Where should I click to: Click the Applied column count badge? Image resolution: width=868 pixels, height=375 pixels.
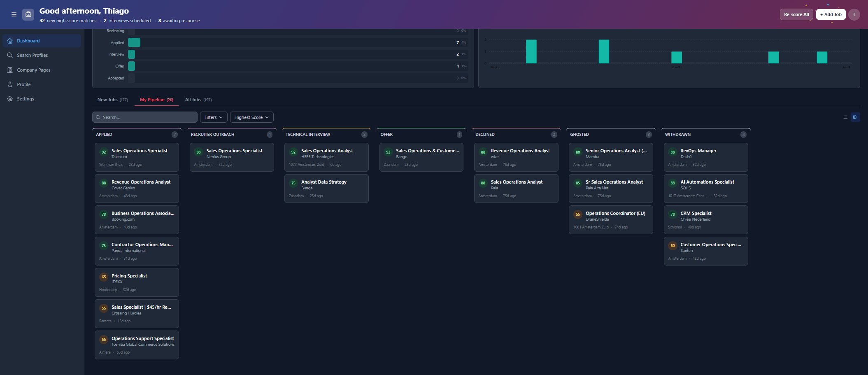(x=175, y=135)
